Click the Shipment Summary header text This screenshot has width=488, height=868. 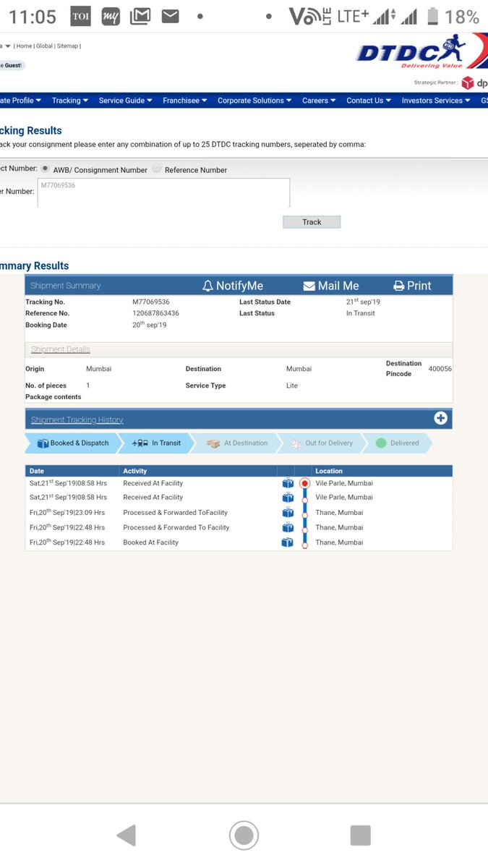click(66, 286)
